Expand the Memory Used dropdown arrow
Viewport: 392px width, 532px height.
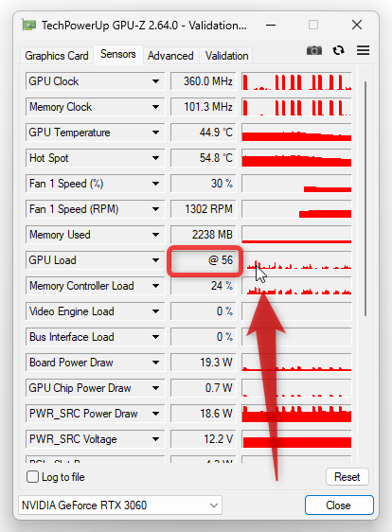[x=156, y=235]
